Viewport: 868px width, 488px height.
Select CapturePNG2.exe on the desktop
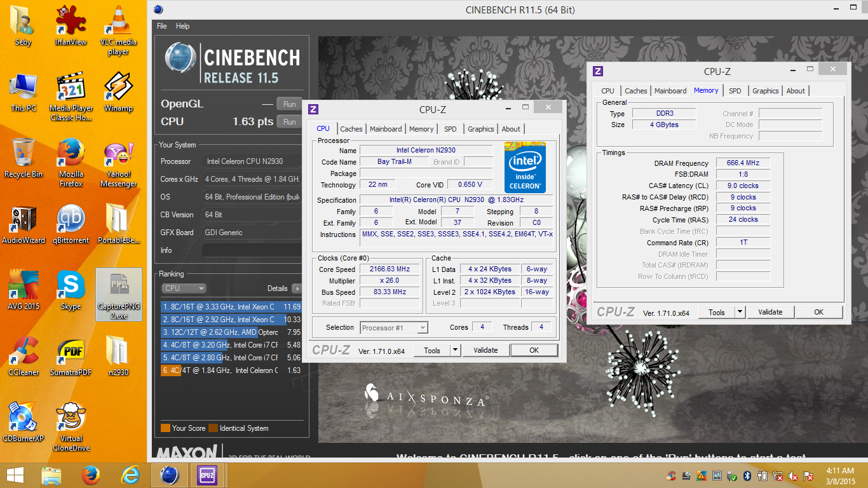[118, 295]
